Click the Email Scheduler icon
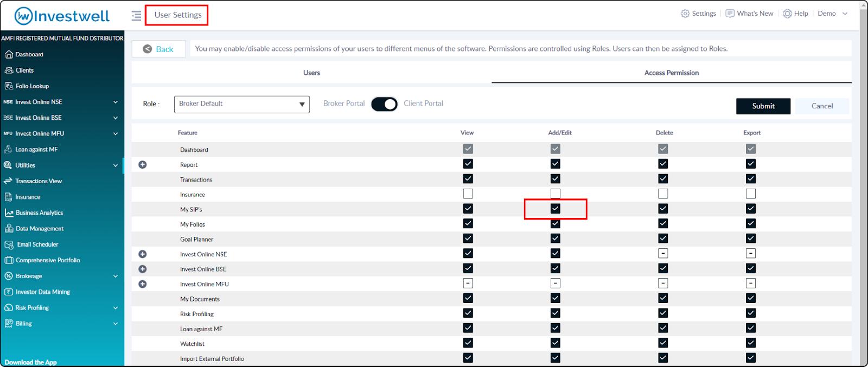Image resolution: width=868 pixels, height=367 pixels. click(x=9, y=244)
